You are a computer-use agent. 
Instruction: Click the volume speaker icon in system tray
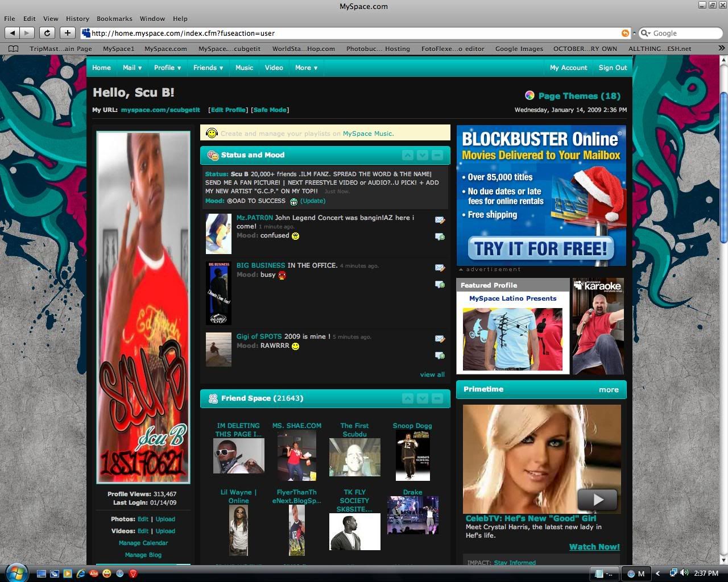click(x=684, y=573)
